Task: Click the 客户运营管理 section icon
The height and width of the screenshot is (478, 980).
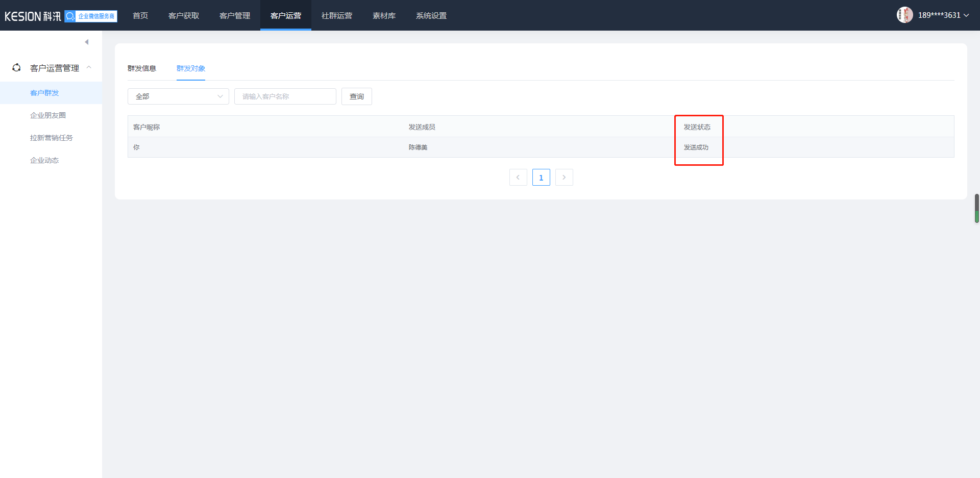Action: 17,68
